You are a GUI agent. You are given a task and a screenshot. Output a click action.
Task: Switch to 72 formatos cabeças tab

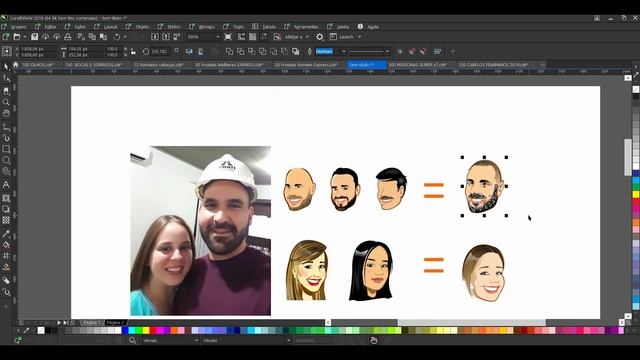[158, 64]
